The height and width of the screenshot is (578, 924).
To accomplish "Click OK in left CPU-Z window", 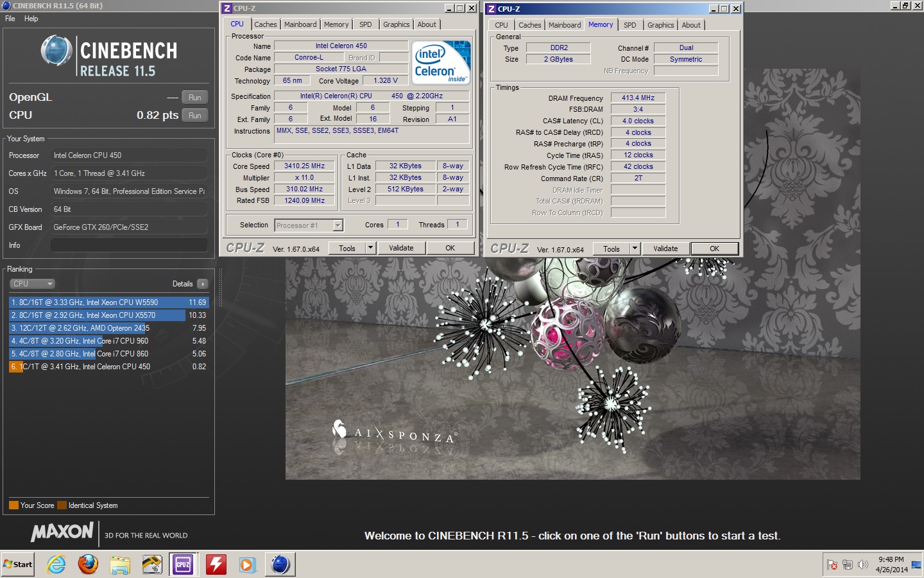I will point(450,248).
